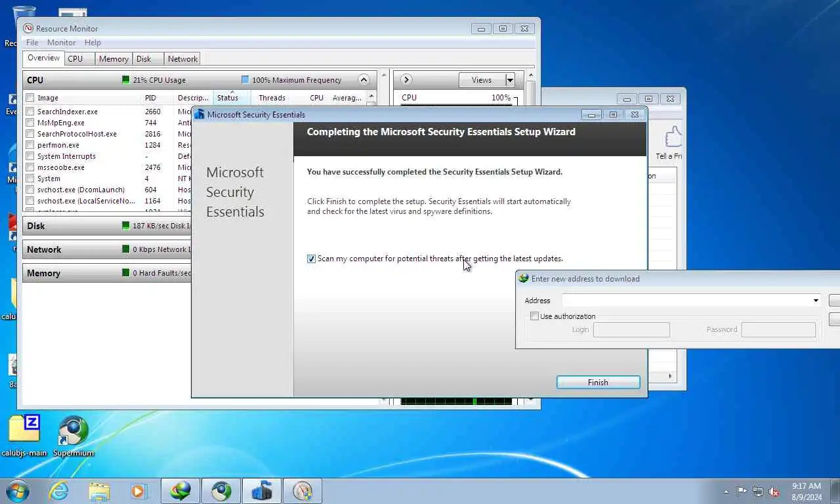Check the msseoobe.exe process checkbox
Image resolution: width=840 pixels, height=504 pixels.
coord(30,167)
